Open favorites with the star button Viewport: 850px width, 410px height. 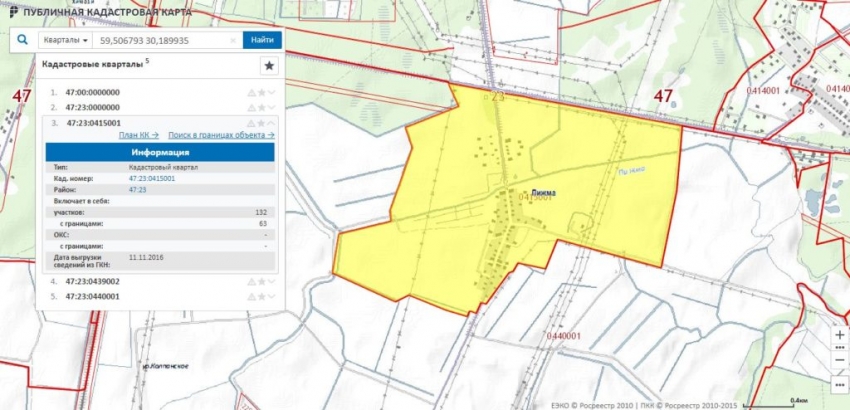click(268, 66)
